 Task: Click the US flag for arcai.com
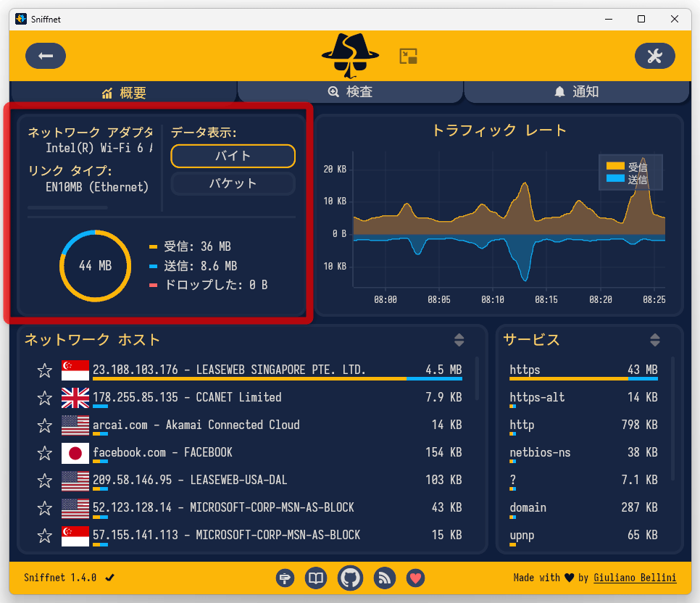[x=75, y=425]
